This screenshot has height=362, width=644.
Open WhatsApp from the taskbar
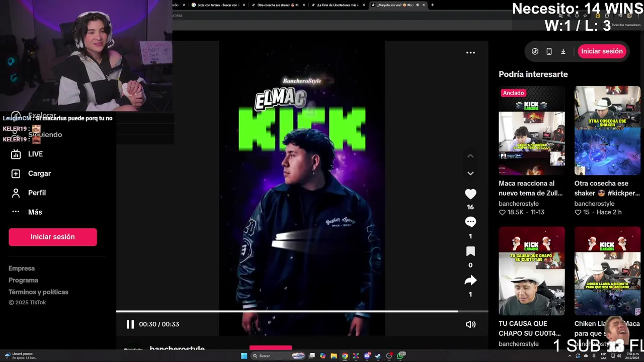click(x=400, y=356)
